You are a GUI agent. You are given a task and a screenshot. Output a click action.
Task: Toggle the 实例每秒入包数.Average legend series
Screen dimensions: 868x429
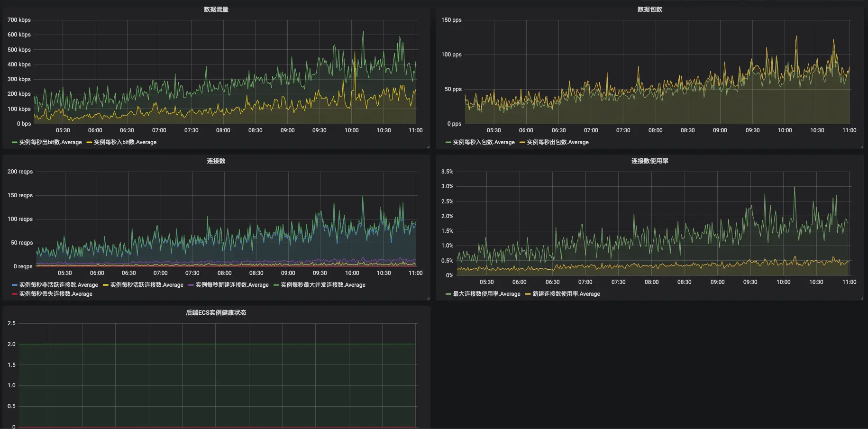pos(484,142)
